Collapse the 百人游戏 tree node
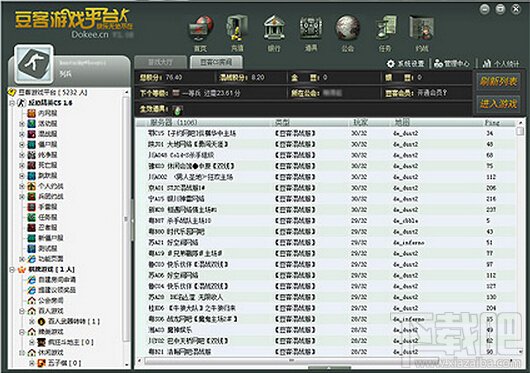This screenshot has width=530, height=373. click(x=22, y=311)
